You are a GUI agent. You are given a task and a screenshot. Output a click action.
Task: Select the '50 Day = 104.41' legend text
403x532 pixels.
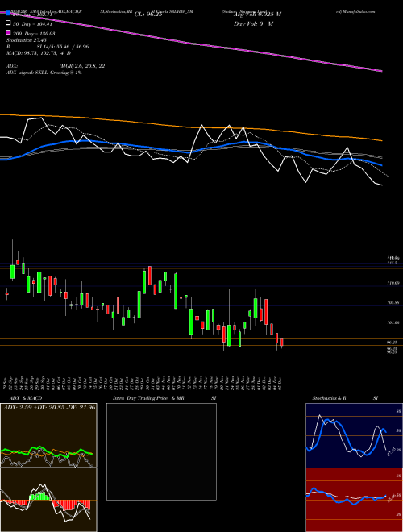point(33,23)
